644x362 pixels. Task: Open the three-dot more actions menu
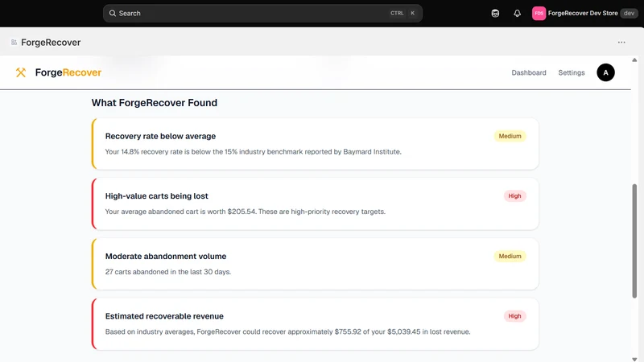point(621,43)
